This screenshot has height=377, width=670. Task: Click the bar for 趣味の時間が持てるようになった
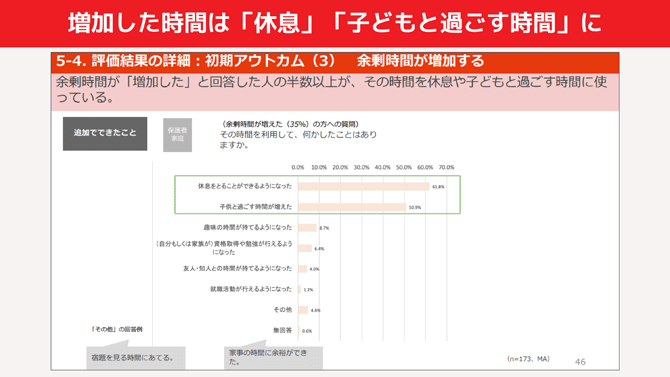pyautogui.click(x=307, y=228)
